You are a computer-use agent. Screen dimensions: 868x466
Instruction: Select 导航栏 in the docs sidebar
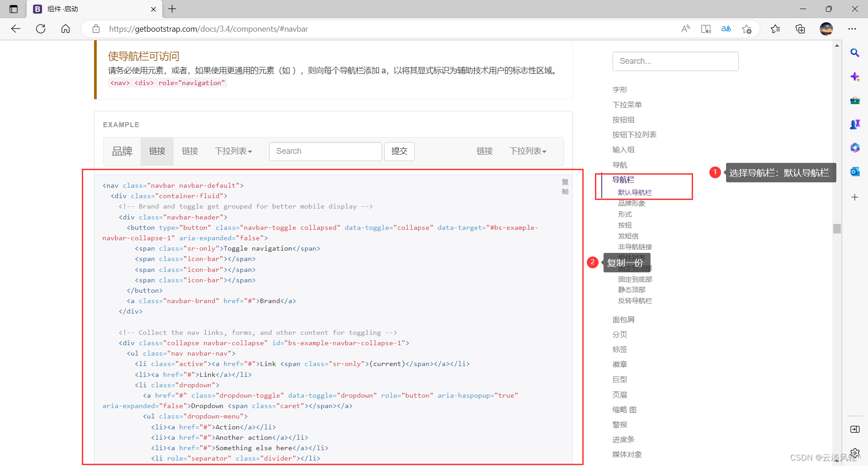[623, 180]
